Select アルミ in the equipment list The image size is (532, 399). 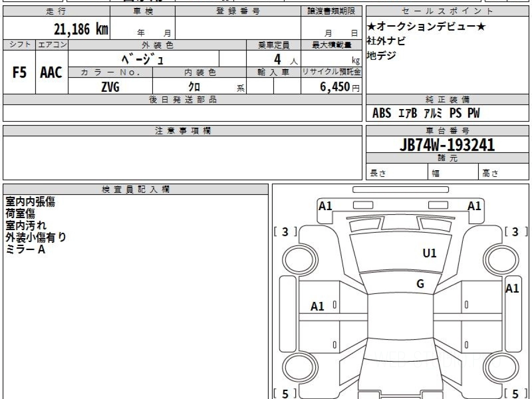(x=433, y=113)
